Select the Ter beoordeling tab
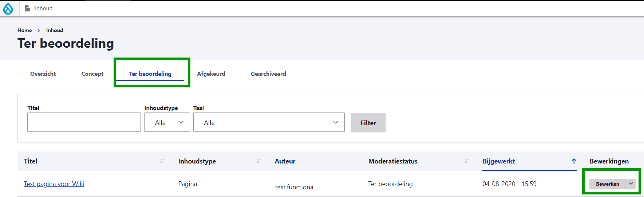The image size is (644, 197). coord(150,74)
